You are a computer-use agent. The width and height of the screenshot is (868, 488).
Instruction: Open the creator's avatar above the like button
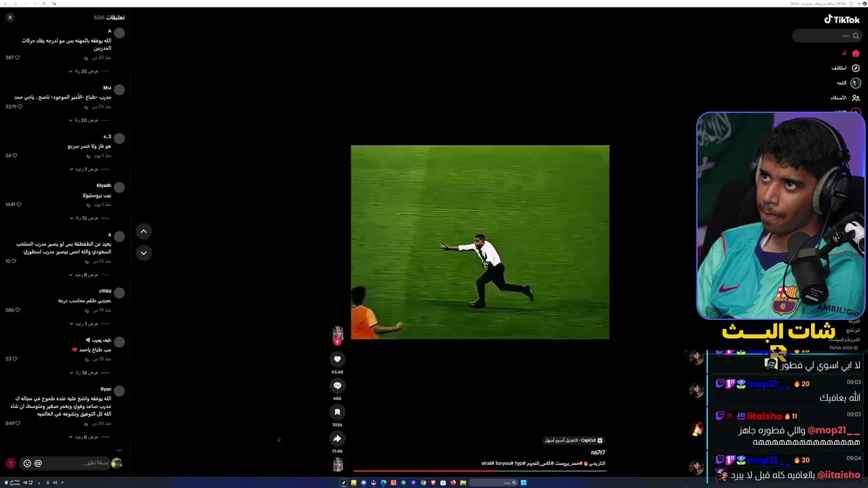(337, 332)
